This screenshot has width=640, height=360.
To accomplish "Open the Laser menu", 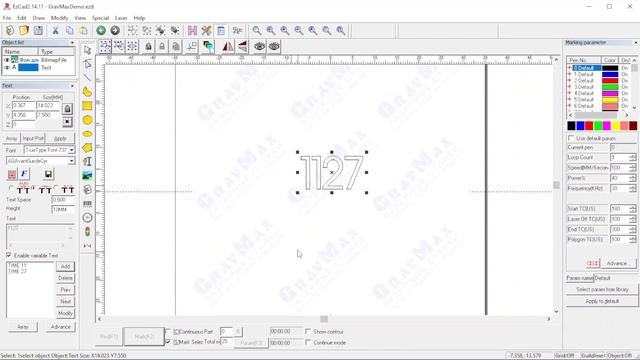I will (x=121, y=18).
